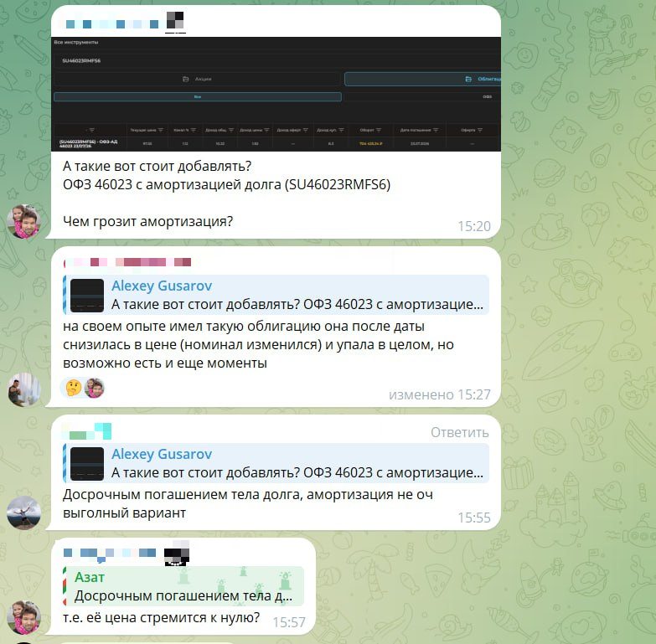
Task: Open avatar next to the edited 15:27 message
Action: pos(23,389)
